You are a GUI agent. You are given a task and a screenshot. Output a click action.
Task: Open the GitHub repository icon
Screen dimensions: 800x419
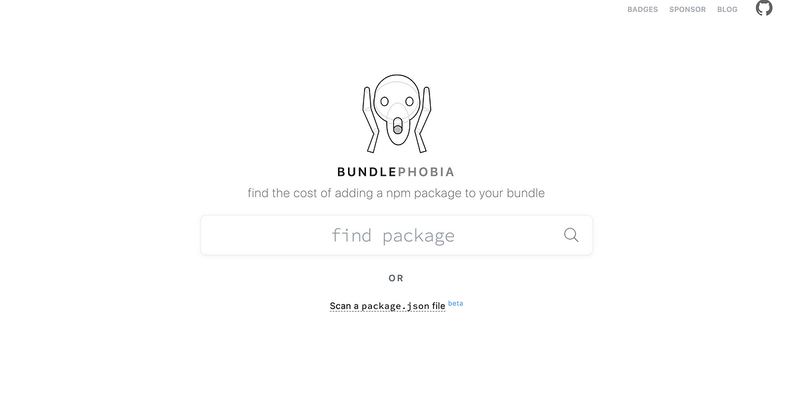coord(764,8)
